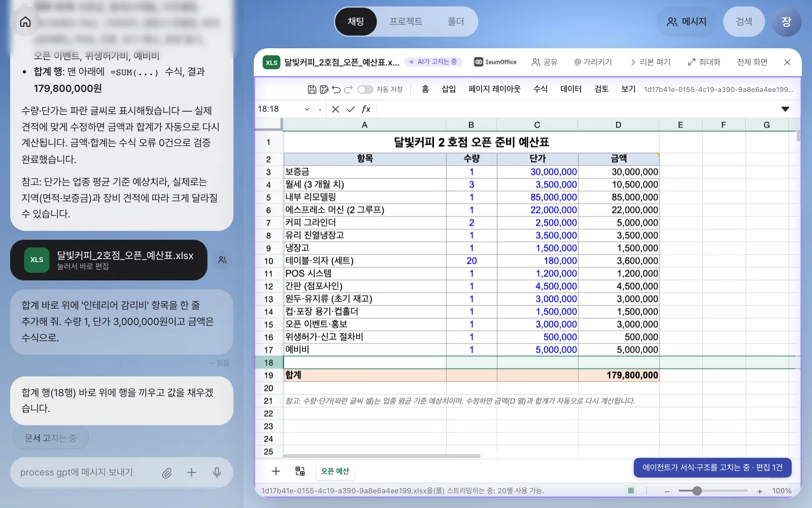Go to the home icon
Image resolution: width=812 pixels, height=508 pixels.
[25, 22]
